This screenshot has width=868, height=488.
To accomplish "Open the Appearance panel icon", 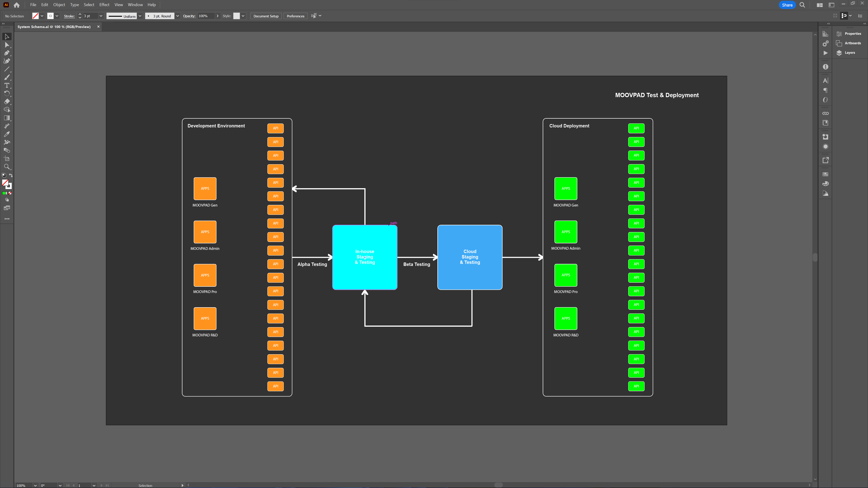I will (825, 146).
